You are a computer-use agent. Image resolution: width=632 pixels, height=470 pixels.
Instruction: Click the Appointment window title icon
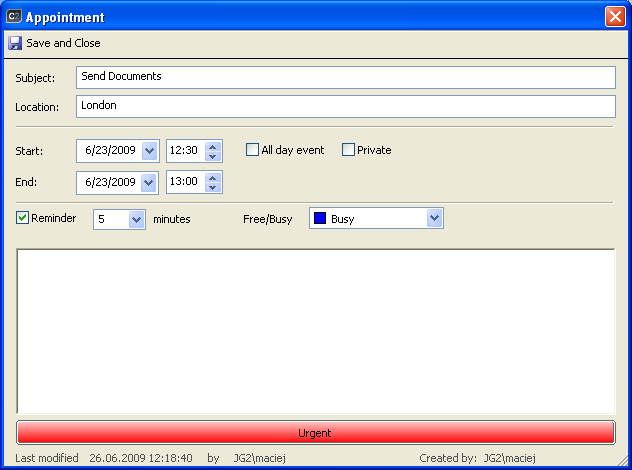tap(14, 17)
